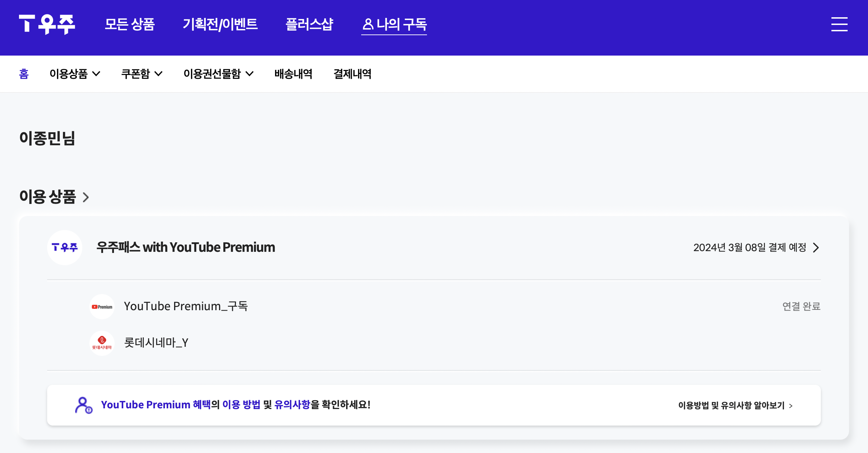
Task: Open 기획전/이벤트 from the top navigation
Action: (x=221, y=25)
